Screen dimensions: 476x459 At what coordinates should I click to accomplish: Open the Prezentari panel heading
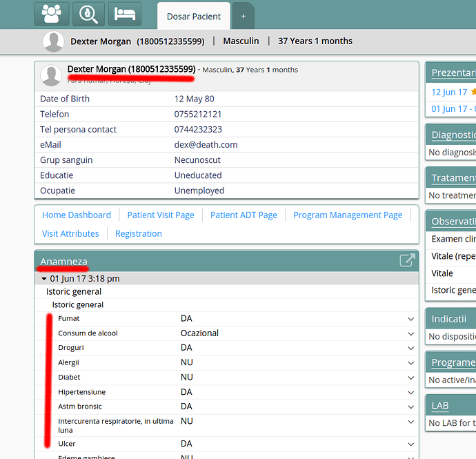coord(453,72)
